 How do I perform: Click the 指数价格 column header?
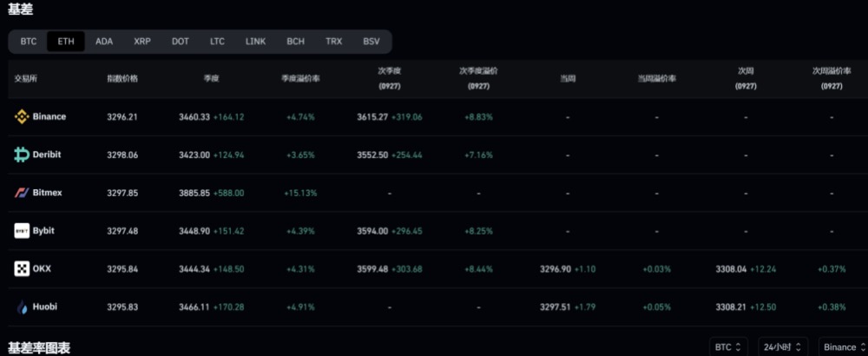pos(122,78)
